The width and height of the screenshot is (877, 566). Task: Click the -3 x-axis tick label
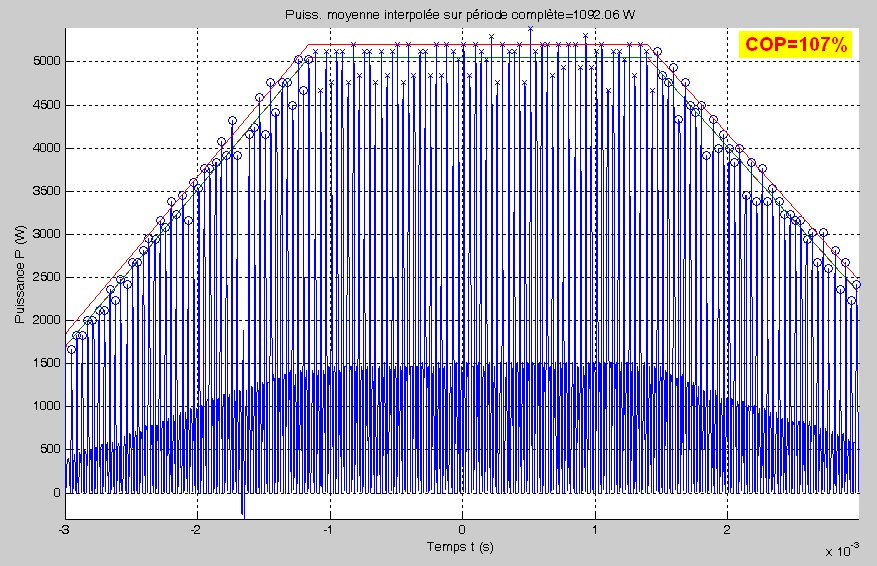tap(64, 530)
